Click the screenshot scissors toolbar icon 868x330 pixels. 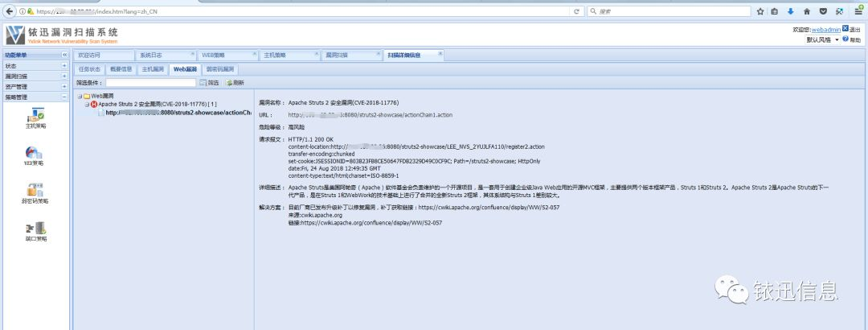click(839, 11)
